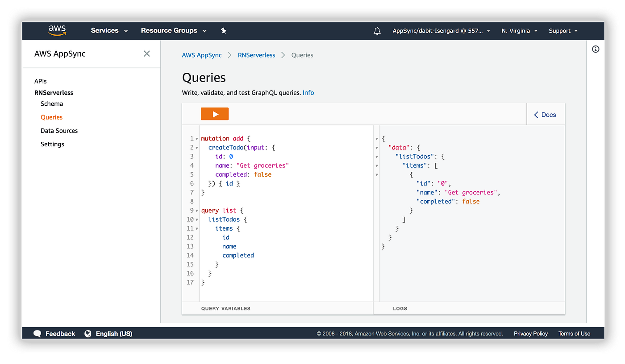Open notifications via the bell icon
Screen dimensions: 625x364
click(377, 31)
